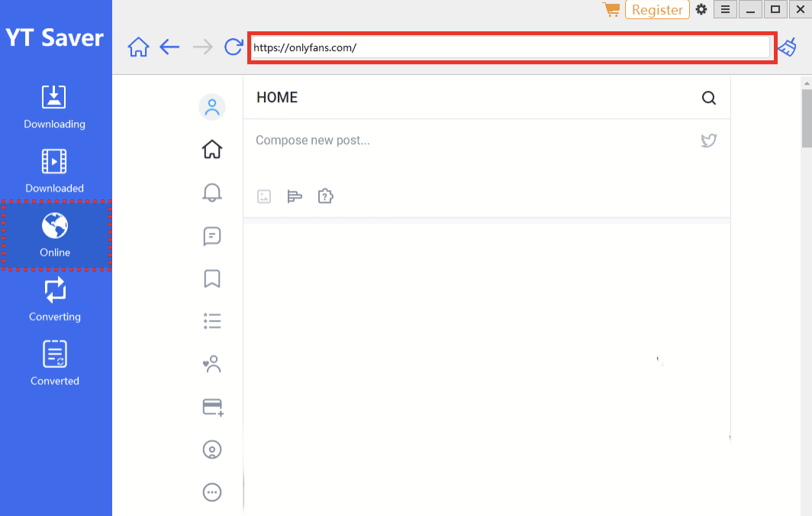Go to browser home page
The width and height of the screenshot is (812, 516).
[138, 47]
